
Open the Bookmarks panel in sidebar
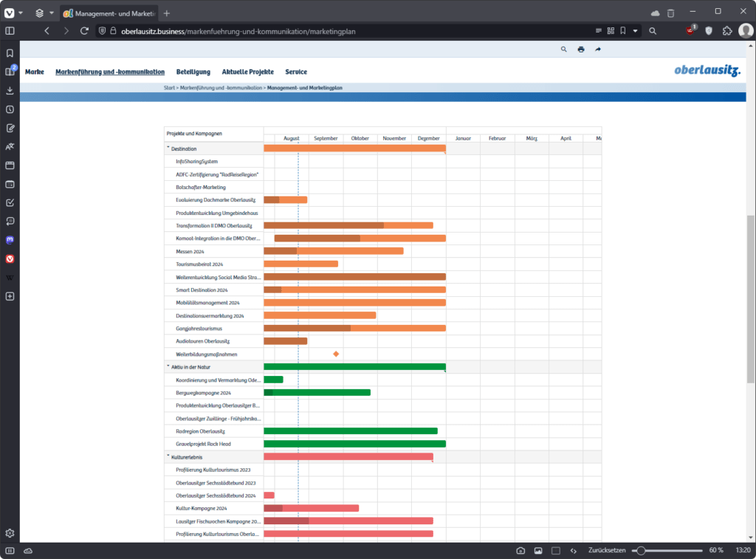[x=10, y=53]
